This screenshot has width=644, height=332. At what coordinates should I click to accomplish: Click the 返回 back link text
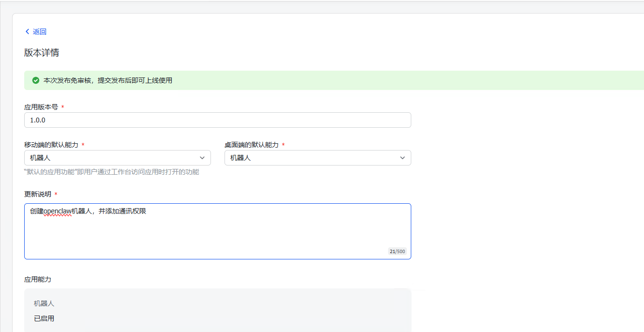pyautogui.click(x=40, y=31)
